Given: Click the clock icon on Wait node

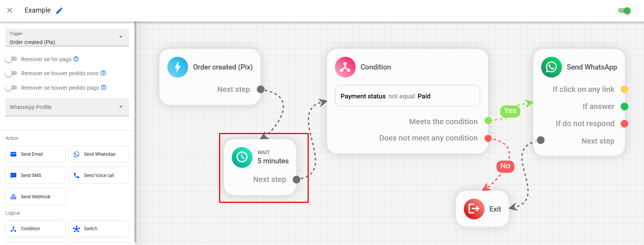Looking at the screenshot, I should coord(242,157).
